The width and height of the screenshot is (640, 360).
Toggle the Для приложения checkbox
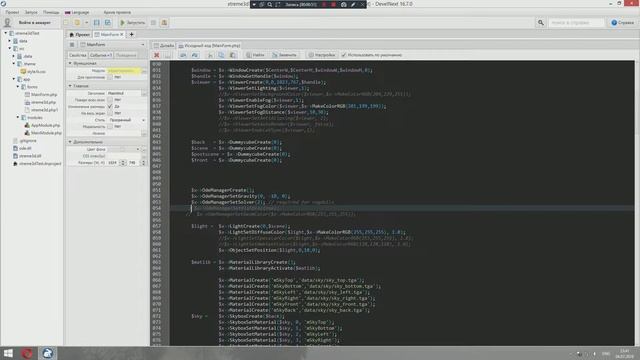click(110, 77)
